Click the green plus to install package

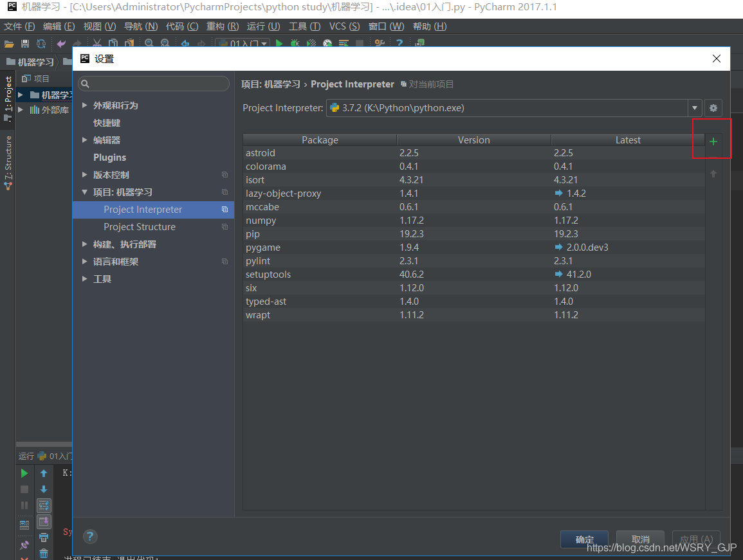[x=713, y=141]
